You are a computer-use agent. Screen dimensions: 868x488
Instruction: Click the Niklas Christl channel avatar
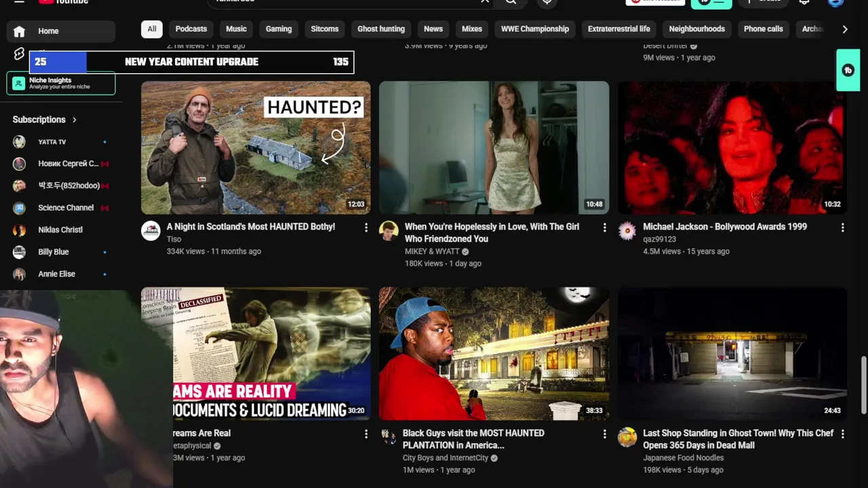pos(19,230)
